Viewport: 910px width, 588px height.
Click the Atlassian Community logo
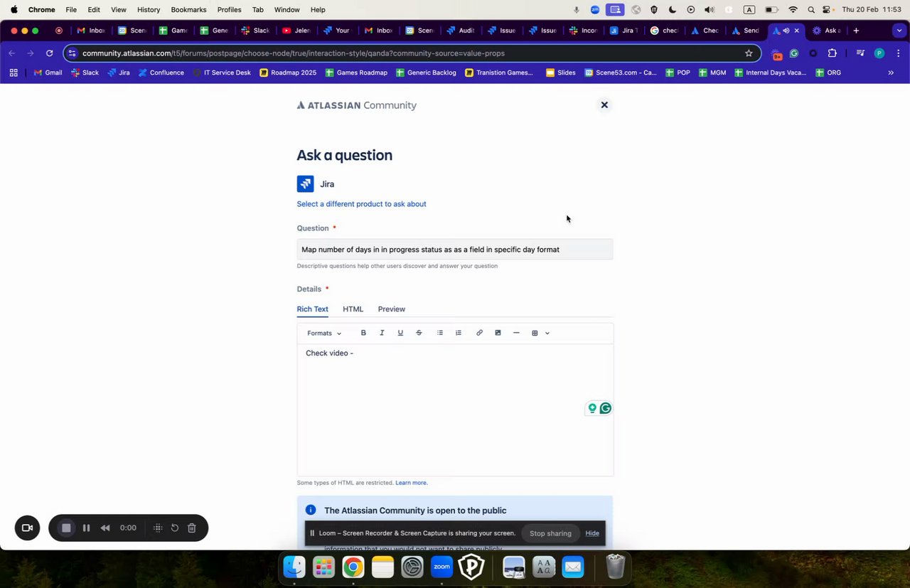click(x=357, y=105)
